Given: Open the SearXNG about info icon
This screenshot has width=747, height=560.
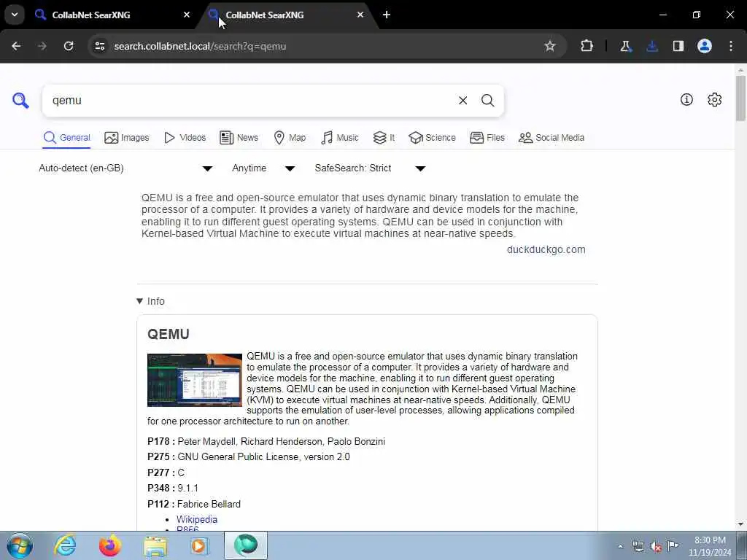Looking at the screenshot, I should pos(686,99).
